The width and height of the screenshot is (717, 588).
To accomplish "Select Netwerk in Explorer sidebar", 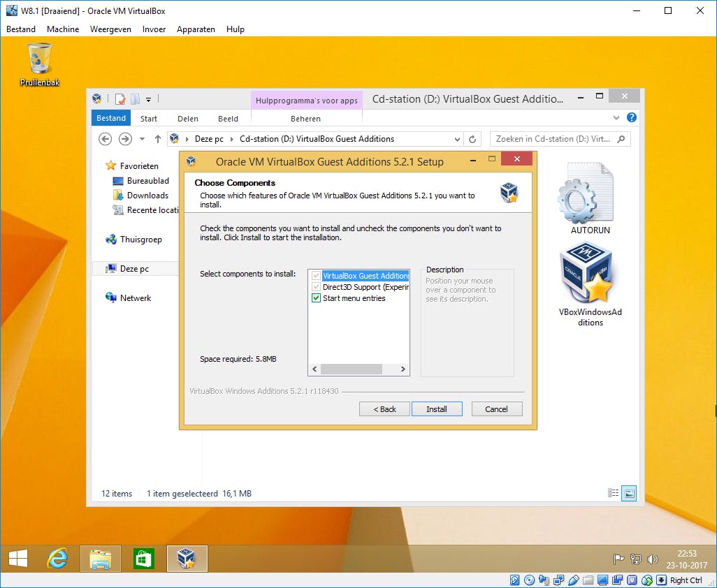I will pos(128,298).
